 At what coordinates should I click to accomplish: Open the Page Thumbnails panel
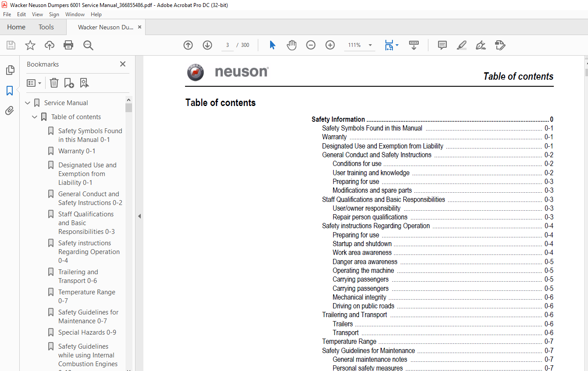(10, 70)
